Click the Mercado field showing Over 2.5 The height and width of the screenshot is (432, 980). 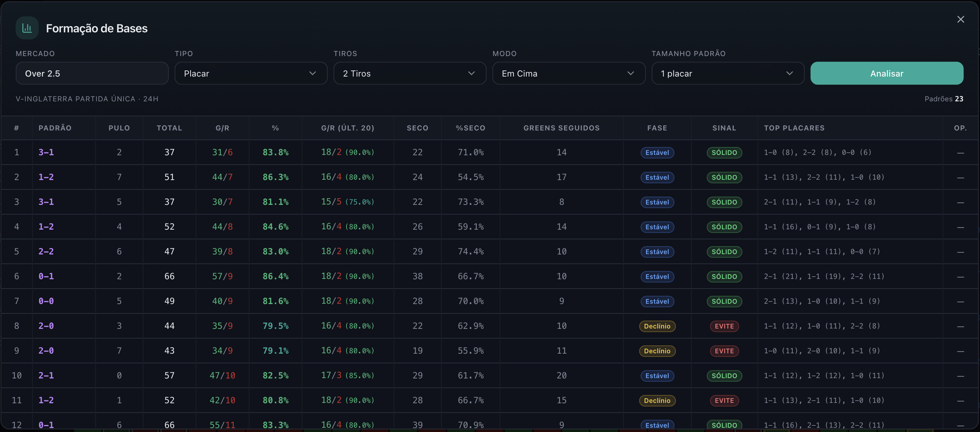pyautogui.click(x=92, y=73)
